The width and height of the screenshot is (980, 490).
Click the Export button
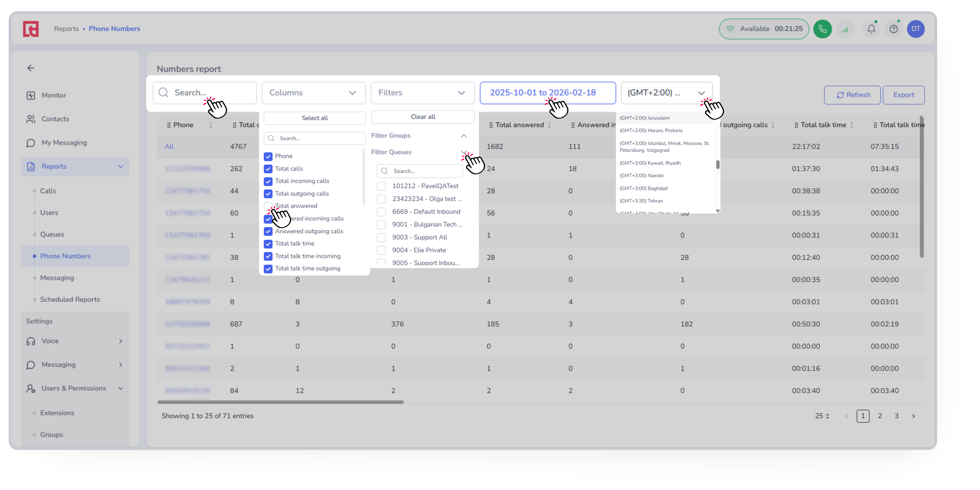903,95
